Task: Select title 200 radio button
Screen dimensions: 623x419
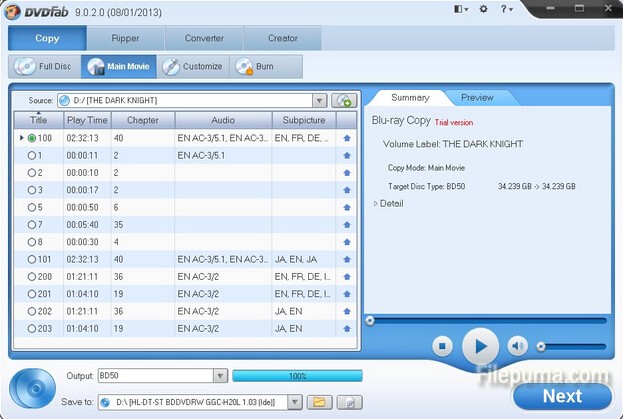Action: [31, 275]
